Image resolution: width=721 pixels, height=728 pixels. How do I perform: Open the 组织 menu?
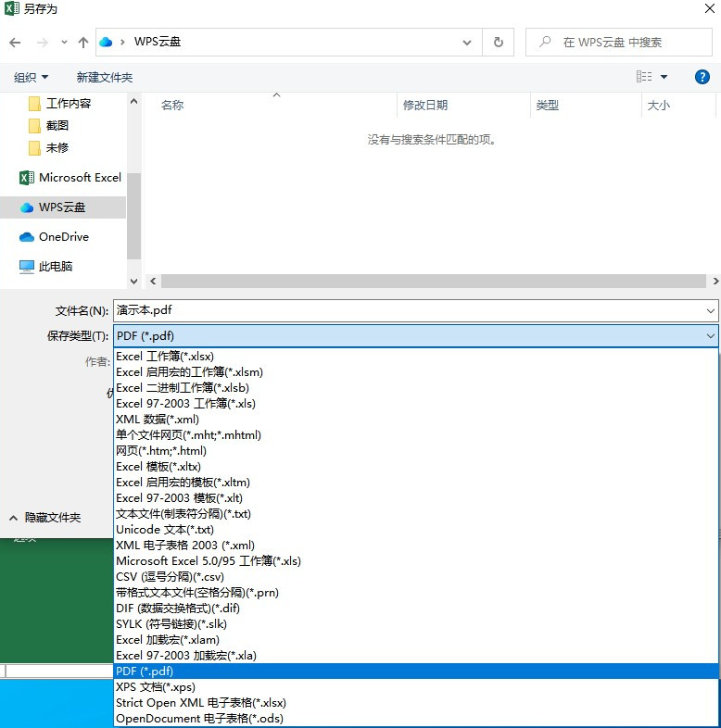(31, 77)
